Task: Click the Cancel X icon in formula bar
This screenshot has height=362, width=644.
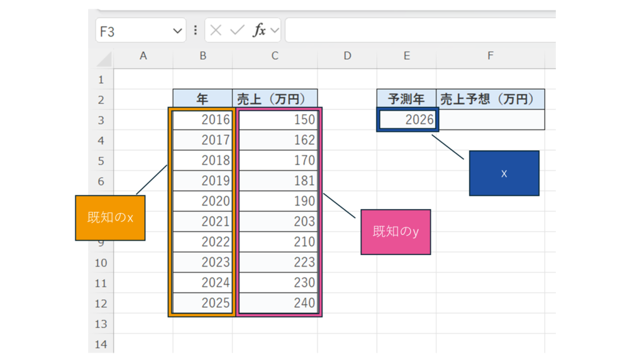Action: [216, 31]
